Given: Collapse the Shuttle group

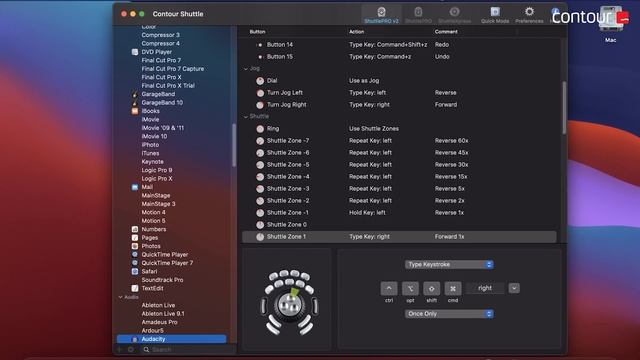Looking at the screenshot, I should point(246,117).
